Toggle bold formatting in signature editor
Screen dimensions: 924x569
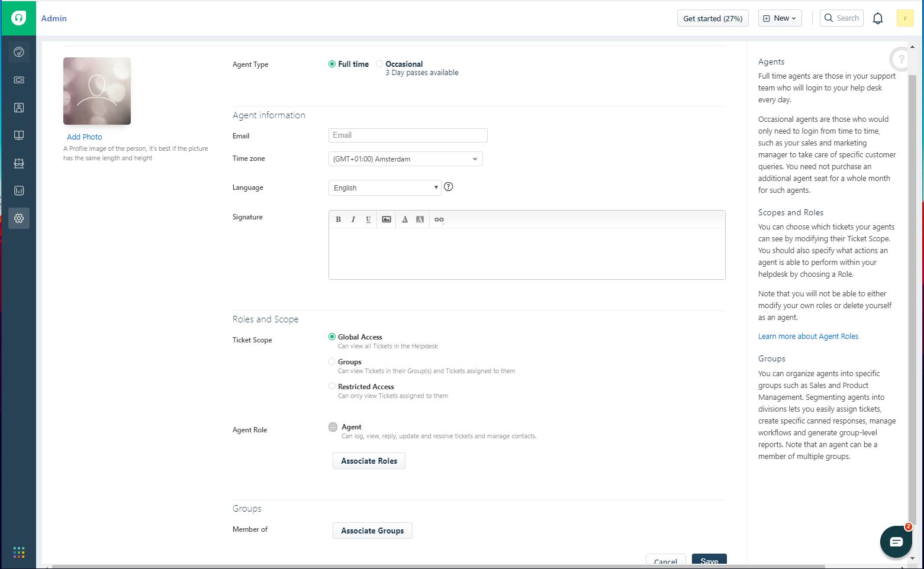pos(338,219)
